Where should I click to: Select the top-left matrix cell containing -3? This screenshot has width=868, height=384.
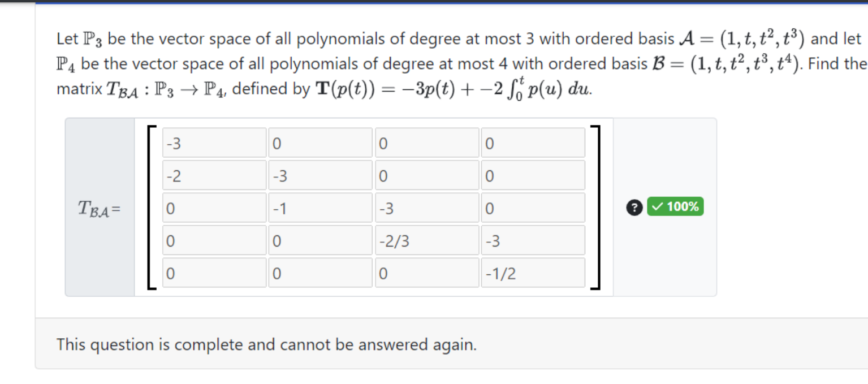pyautogui.click(x=214, y=143)
